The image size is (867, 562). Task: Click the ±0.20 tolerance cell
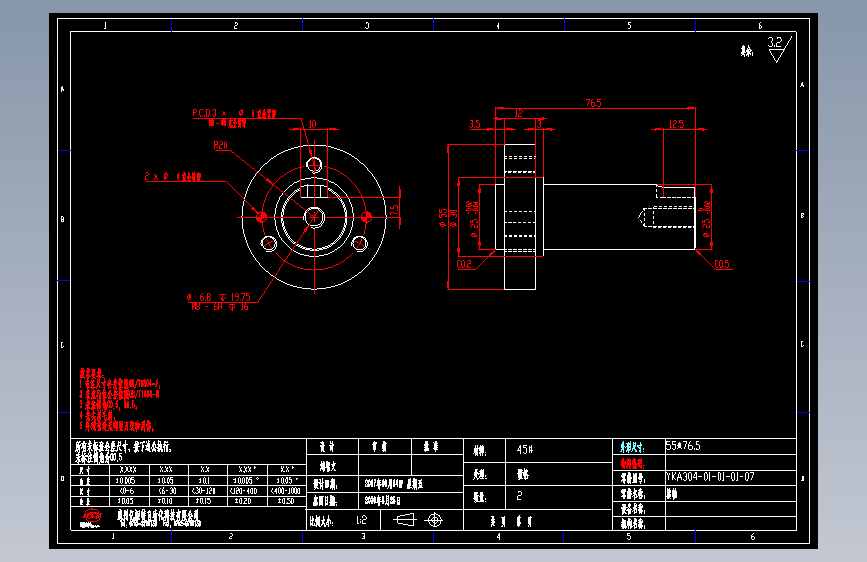(242, 501)
